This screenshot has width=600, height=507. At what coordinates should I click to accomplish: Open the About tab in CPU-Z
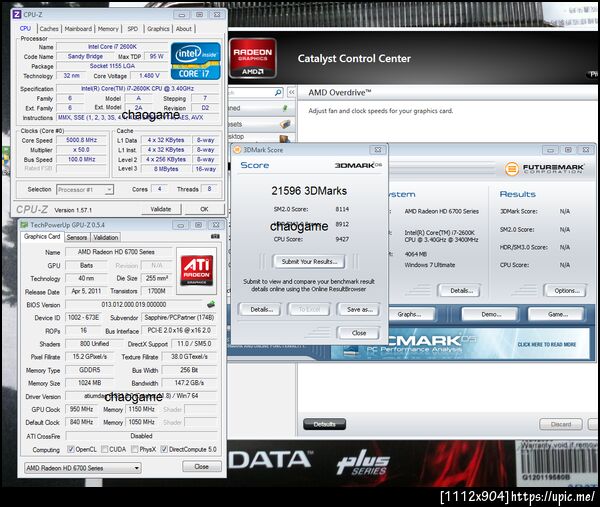pyautogui.click(x=184, y=29)
